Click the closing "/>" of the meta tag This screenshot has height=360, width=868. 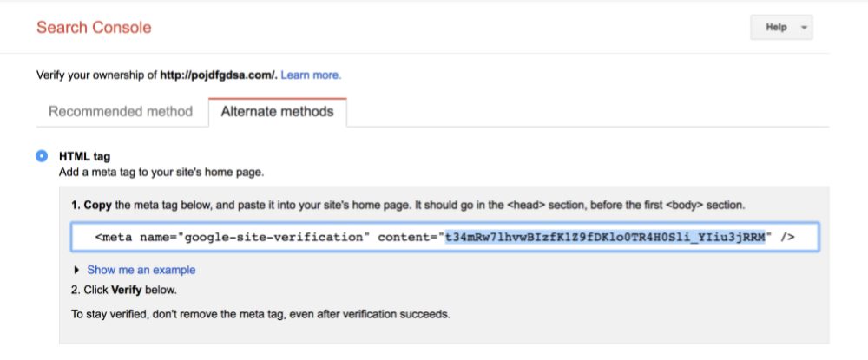787,237
